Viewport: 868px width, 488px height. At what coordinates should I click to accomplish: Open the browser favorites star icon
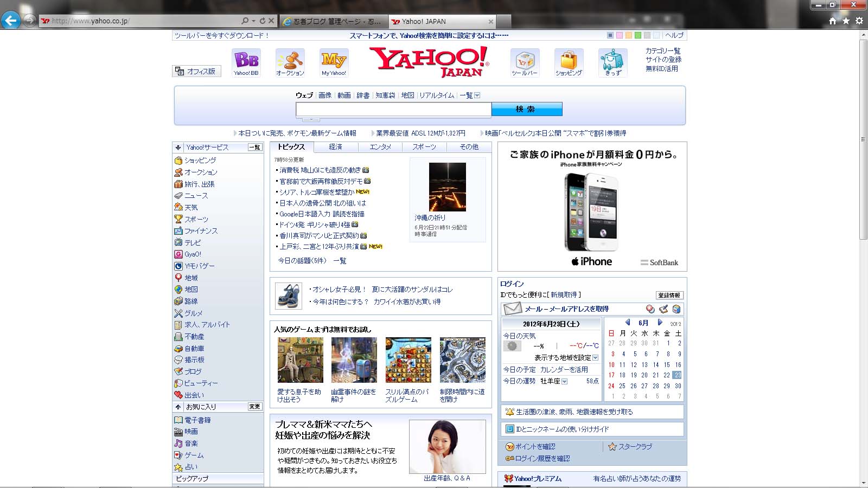click(x=846, y=21)
